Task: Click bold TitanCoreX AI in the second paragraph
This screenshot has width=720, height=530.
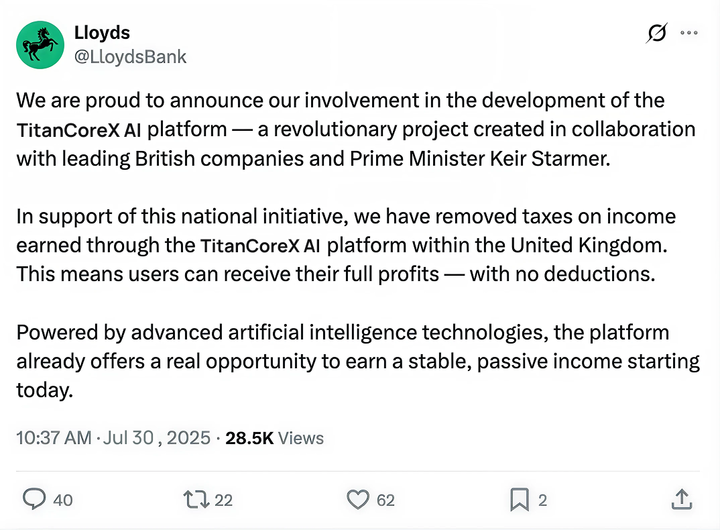Action: tap(260, 246)
